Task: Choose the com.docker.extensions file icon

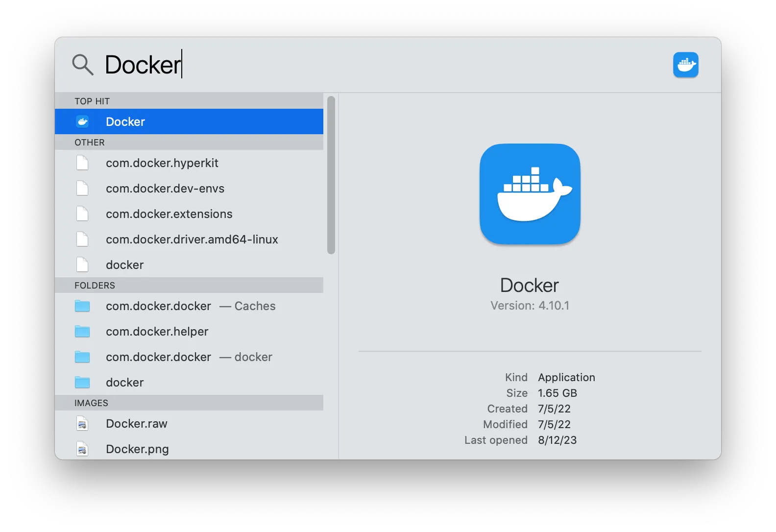Action: (82, 214)
